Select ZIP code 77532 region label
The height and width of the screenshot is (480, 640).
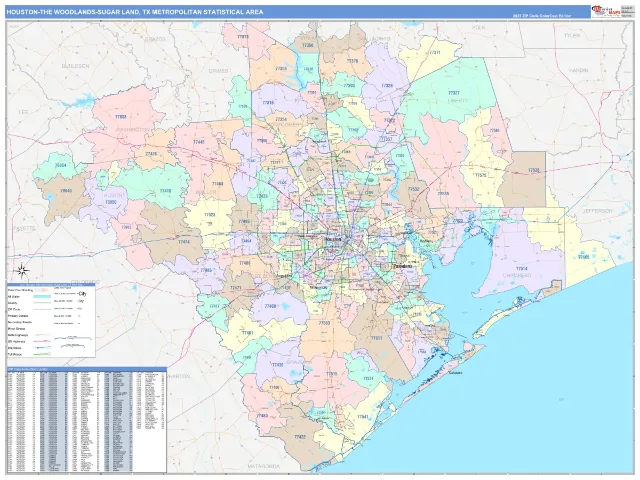(x=414, y=189)
